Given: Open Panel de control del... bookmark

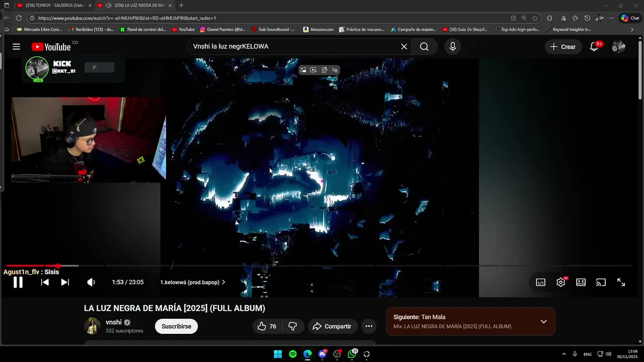Looking at the screenshot, I should (143, 30).
